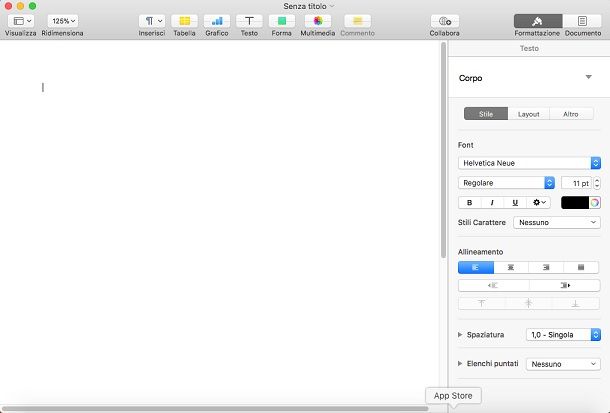Open the Ridimensiona zoom menu at 125%
This screenshot has width=610, height=413.
pyautogui.click(x=63, y=21)
